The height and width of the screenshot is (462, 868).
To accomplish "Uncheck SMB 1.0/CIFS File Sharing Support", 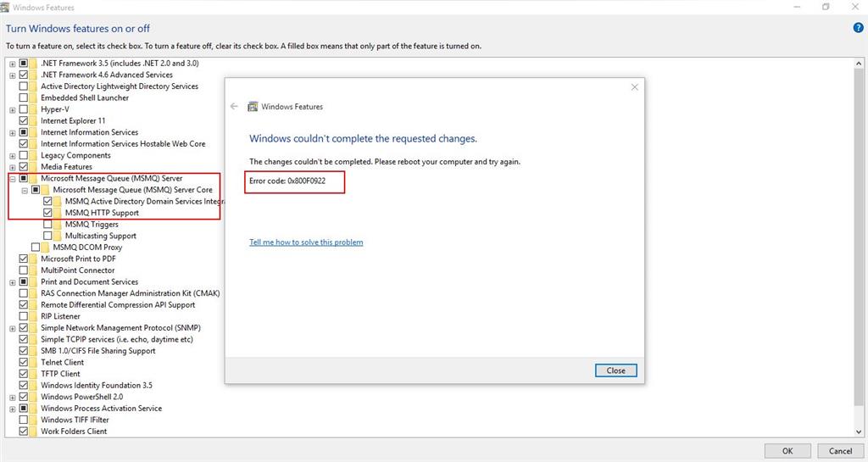I will [23, 350].
